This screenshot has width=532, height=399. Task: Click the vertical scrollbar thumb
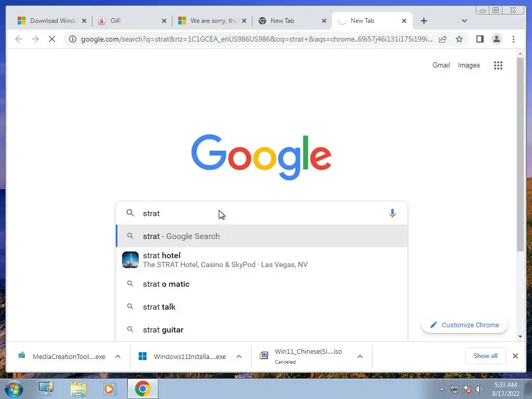click(520, 154)
